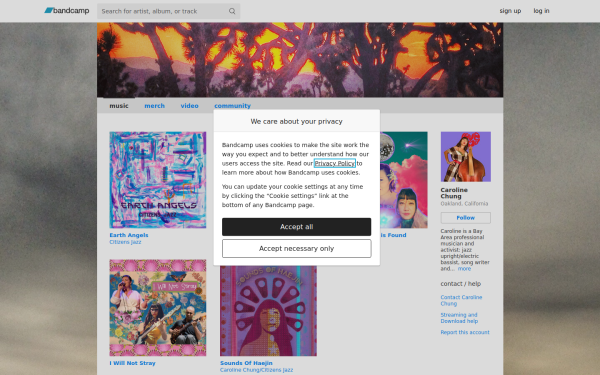600x375 pixels.
Task: Select the music tab
Action: pyautogui.click(x=119, y=106)
